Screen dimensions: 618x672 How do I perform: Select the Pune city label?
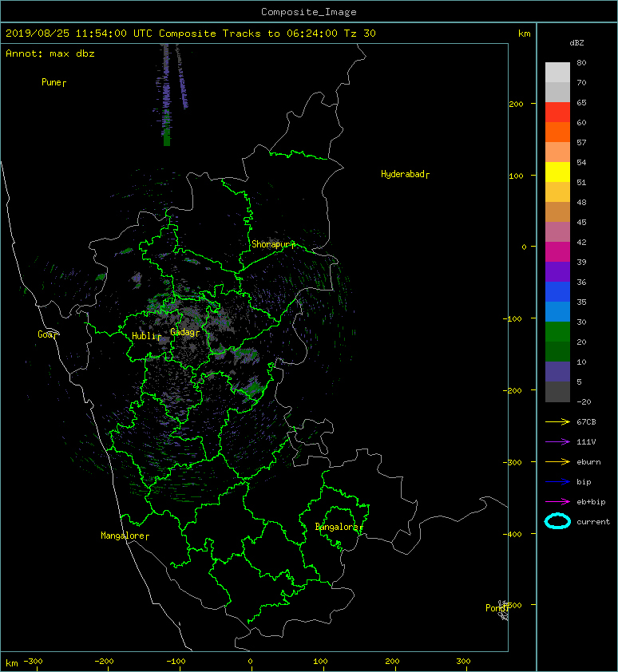pos(53,82)
